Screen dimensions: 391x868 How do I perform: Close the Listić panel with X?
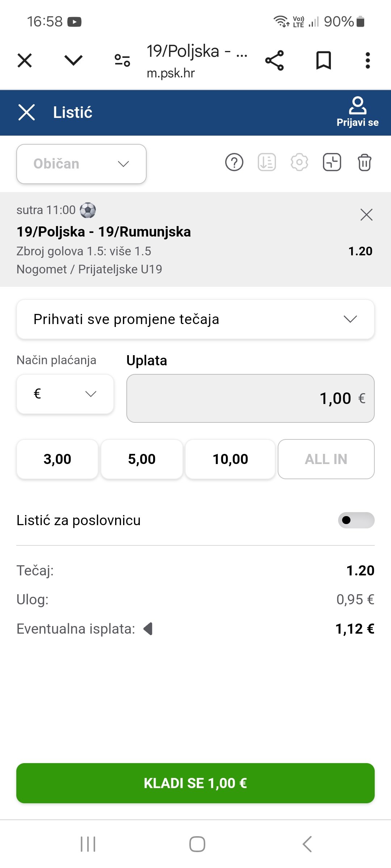tap(26, 112)
